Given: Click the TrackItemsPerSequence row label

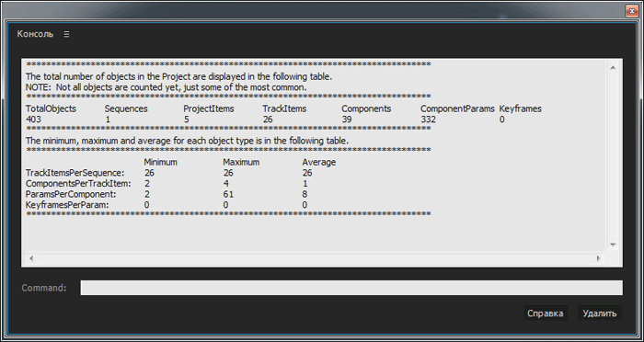Looking at the screenshot, I should [x=75, y=173].
